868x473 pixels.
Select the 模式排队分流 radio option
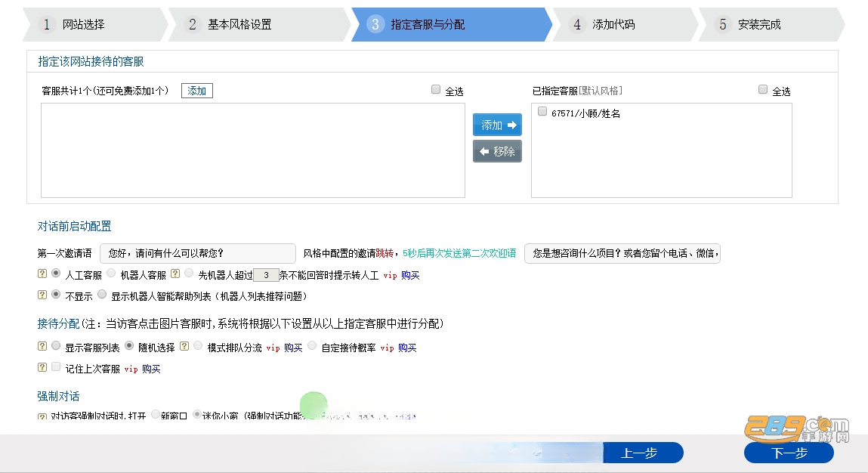click(198, 346)
